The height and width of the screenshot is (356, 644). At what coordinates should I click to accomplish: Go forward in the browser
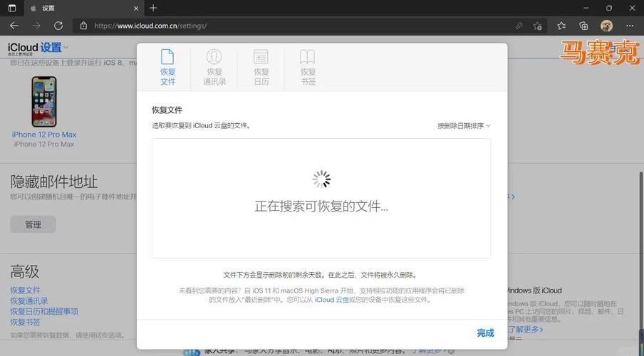point(36,26)
